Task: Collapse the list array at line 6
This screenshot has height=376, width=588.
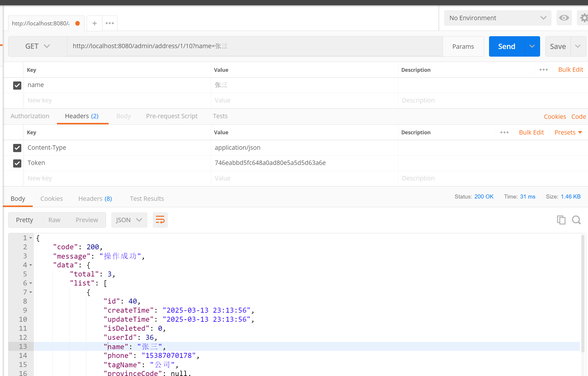Action: tap(31, 283)
